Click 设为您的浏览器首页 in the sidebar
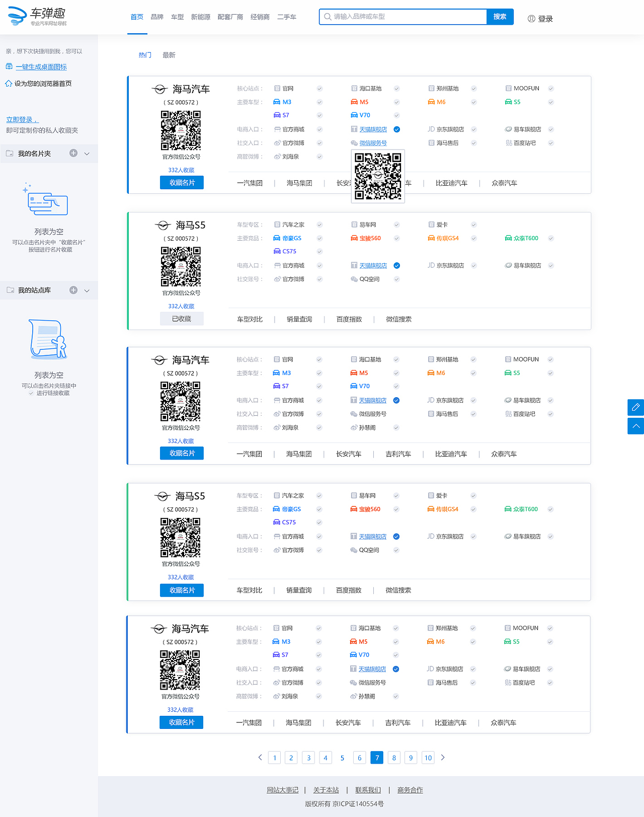The height and width of the screenshot is (817, 644). click(43, 84)
